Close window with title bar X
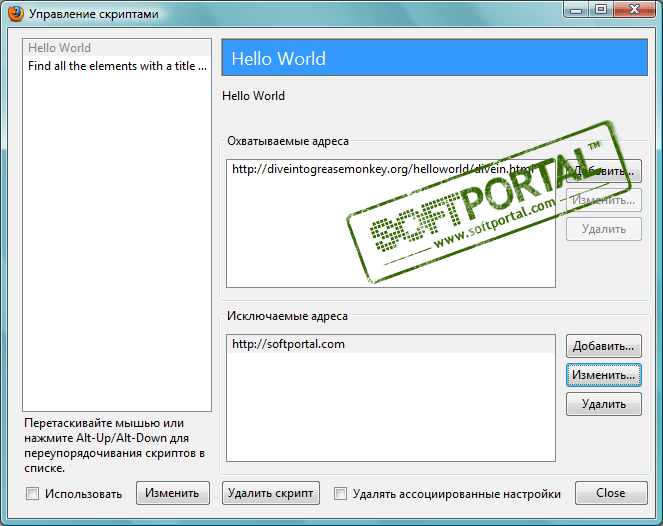 pos(634,10)
